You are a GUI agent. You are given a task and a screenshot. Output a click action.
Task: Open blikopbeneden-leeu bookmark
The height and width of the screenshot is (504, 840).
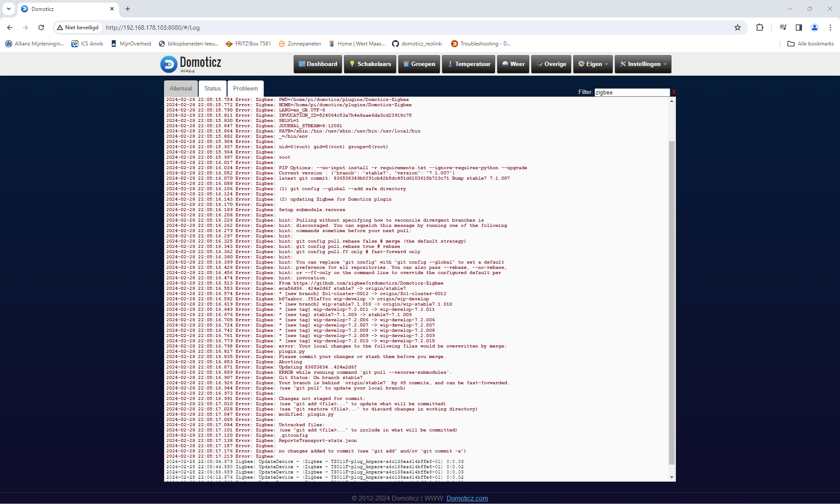click(x=189, y=44)
